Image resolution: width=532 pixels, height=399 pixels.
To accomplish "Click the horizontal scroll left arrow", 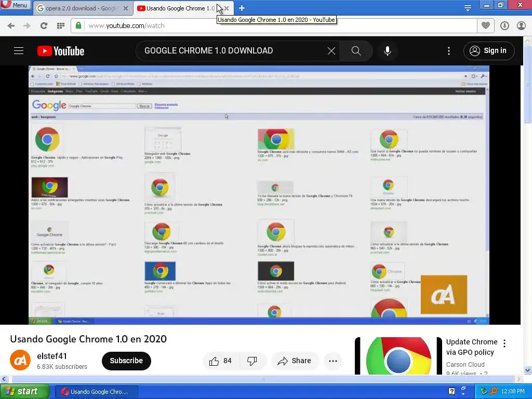I will click(4, 379).
